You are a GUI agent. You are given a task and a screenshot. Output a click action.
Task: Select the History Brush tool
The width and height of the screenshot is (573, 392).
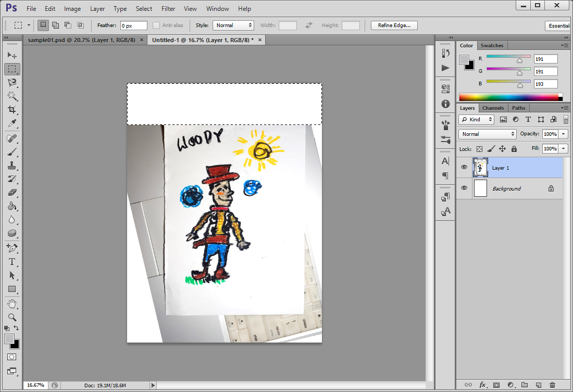(12, 179)
